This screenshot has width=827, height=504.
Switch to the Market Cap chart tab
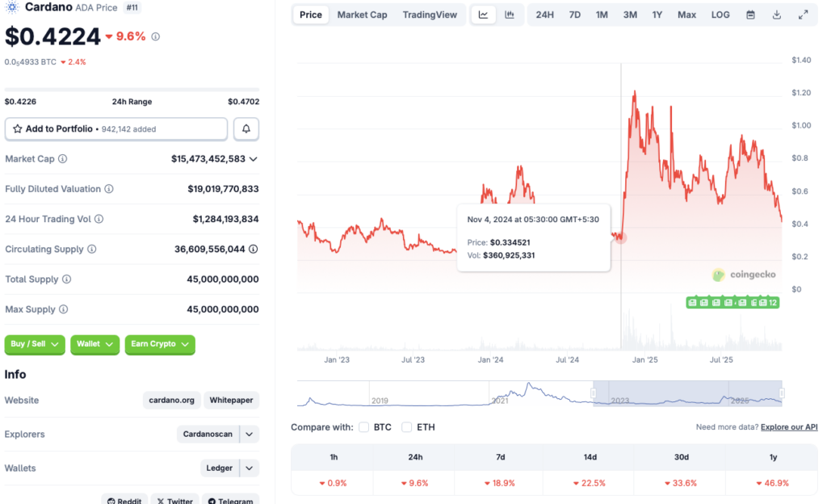coord(362,14)
